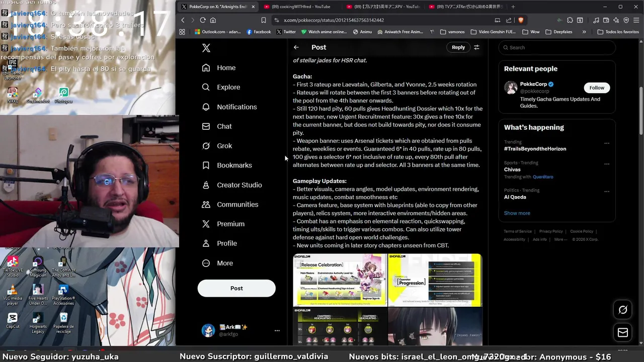Open options dots for #TrailsBeyondtheHorizon trend

coord(607,143)
